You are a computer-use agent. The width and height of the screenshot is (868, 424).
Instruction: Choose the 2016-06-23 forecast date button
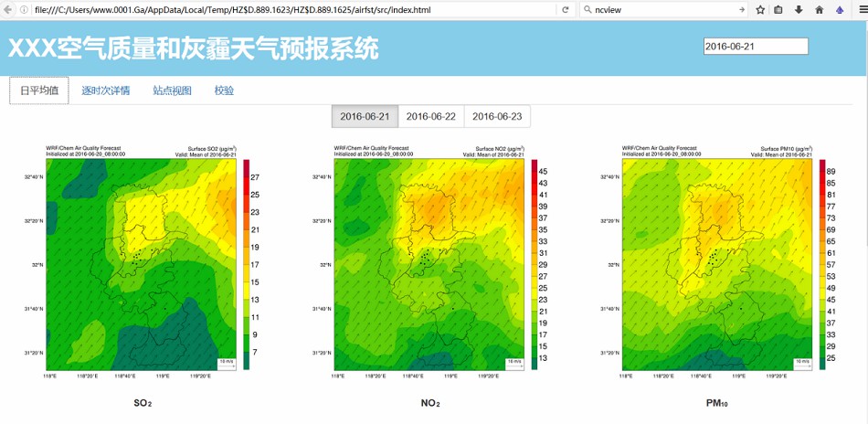[497, 117]
